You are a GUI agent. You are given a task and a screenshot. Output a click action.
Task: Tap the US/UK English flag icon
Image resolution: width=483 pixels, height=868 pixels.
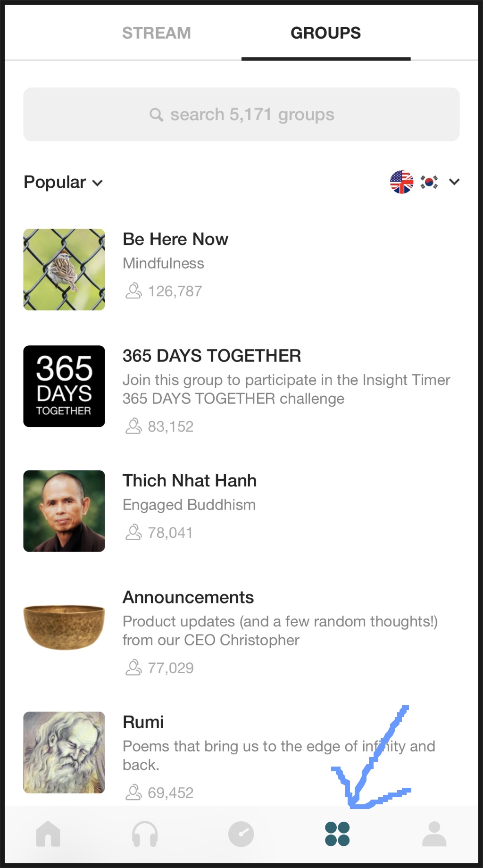(x=401, y=182)
